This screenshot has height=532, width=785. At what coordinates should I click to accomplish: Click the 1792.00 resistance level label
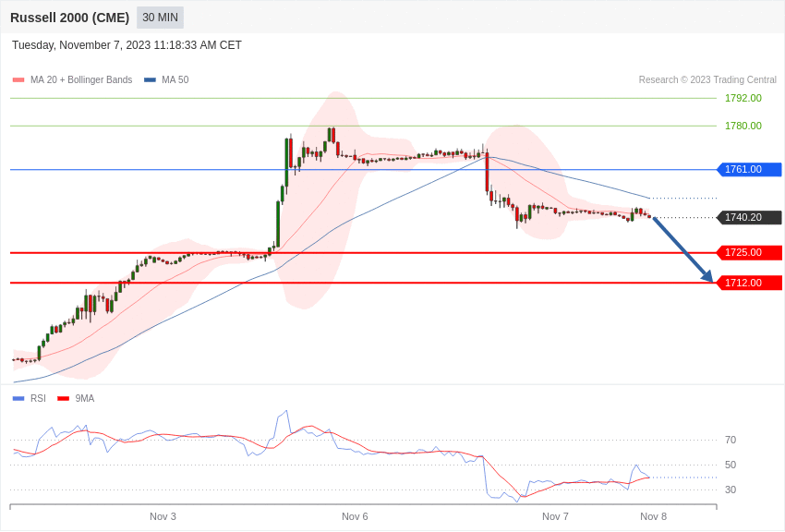[743, 98]
